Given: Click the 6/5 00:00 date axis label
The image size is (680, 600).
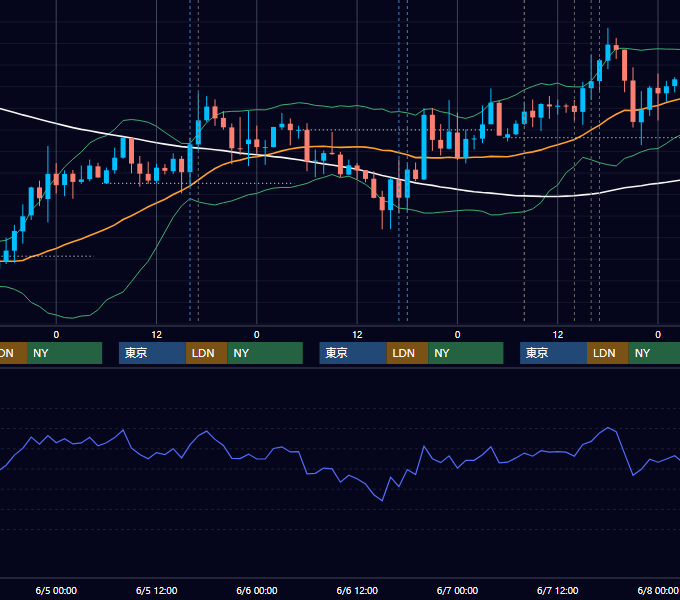Looking at the screenshot, I should pos(56,590).
